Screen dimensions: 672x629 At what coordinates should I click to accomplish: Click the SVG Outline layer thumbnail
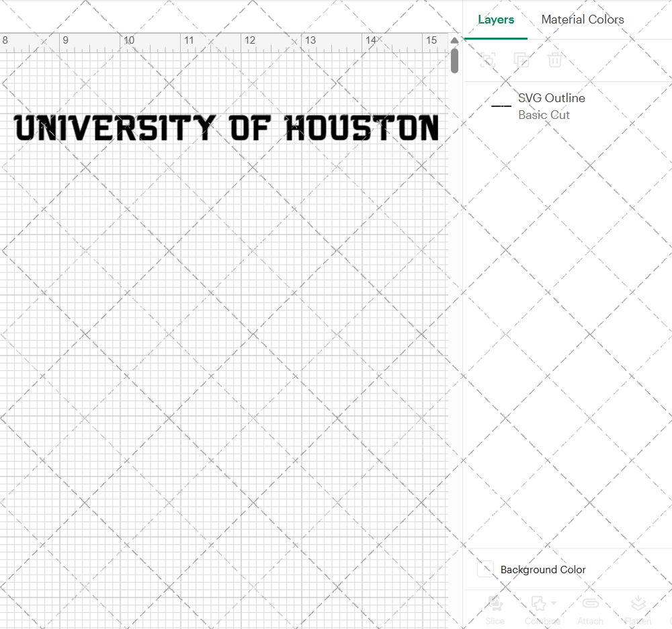501,106
